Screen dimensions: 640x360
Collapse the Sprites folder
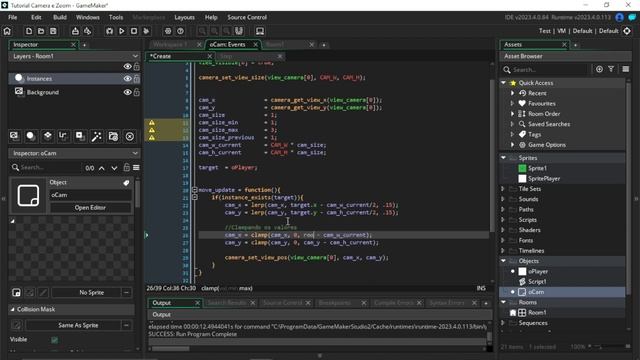coord(503,158)
